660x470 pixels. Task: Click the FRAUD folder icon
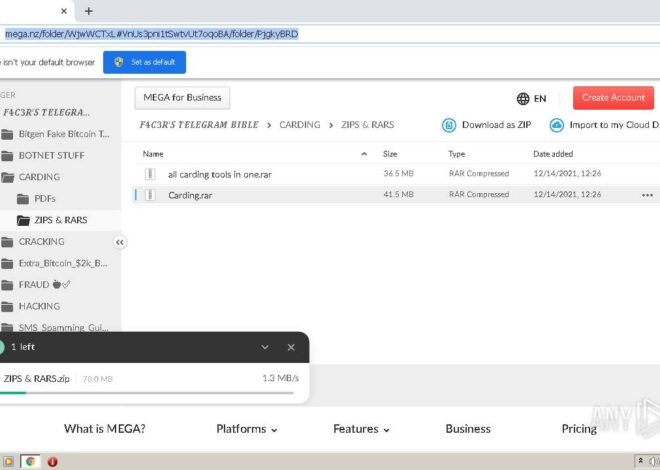[7, 285]
